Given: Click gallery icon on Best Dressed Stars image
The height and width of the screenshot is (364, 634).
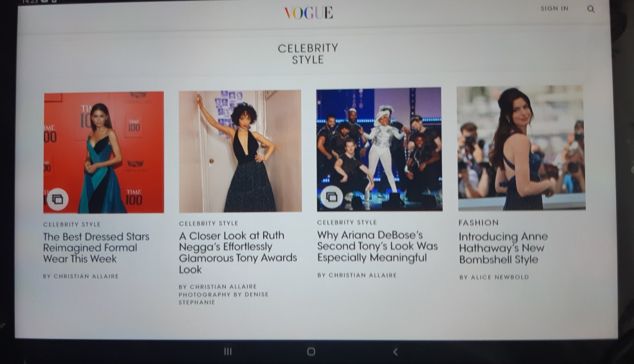Looking at the screenshot, I should point(58,199).
